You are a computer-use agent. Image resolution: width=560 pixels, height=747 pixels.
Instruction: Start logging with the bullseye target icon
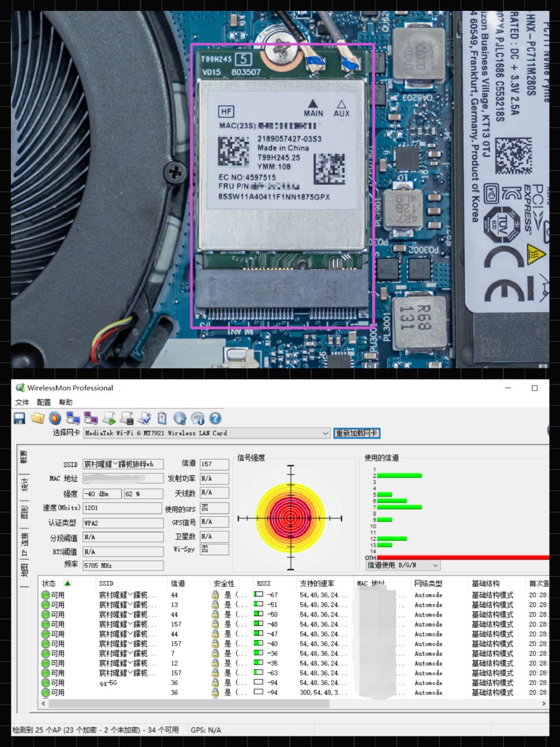click(55, 419)
